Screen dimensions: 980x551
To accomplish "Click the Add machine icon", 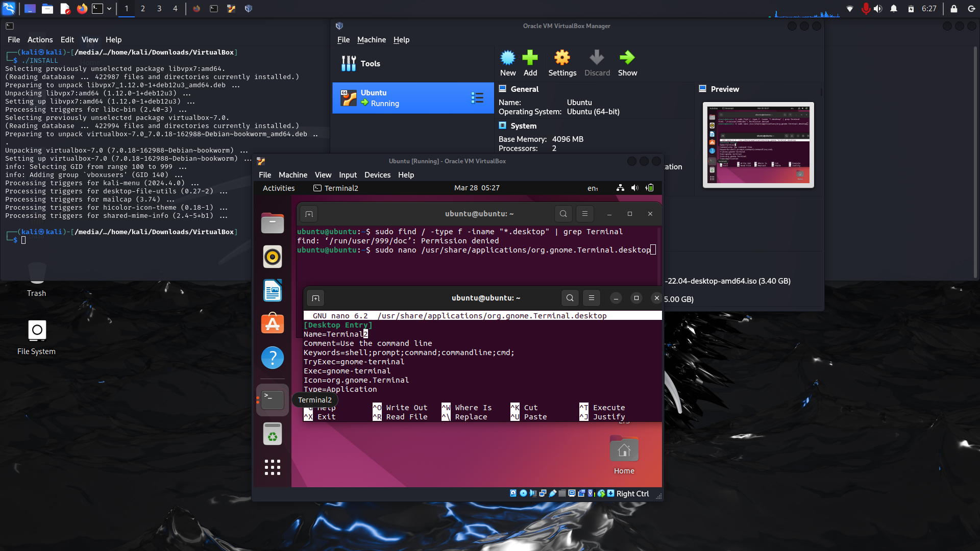I will [530, 58].
